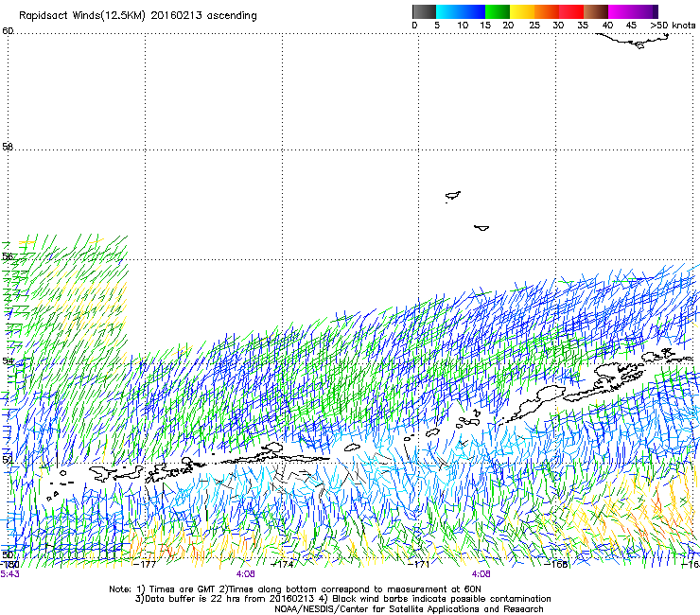
Task: Click the purple '5:43' pass time label
Action: tap(9, 574)
